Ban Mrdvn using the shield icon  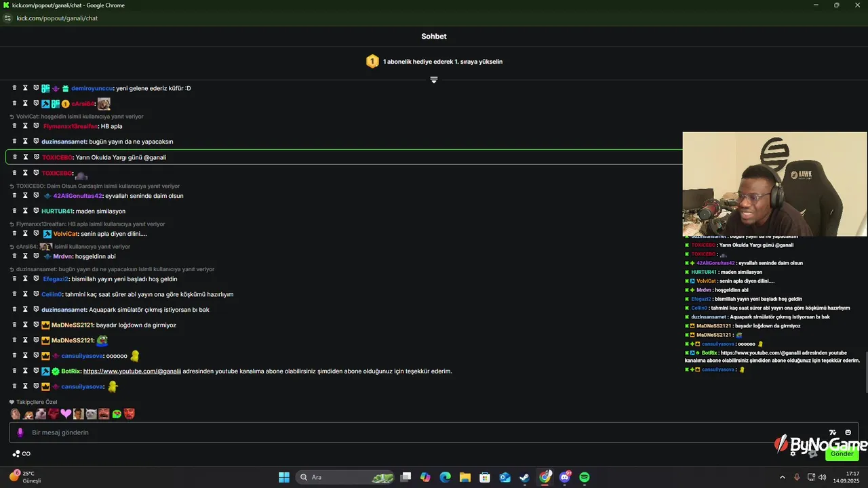point(36,256)
